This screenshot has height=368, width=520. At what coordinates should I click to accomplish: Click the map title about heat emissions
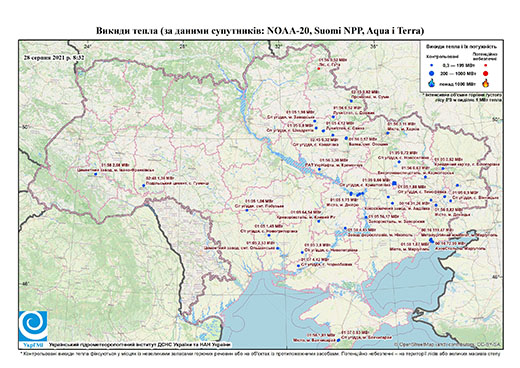point(260,31)
